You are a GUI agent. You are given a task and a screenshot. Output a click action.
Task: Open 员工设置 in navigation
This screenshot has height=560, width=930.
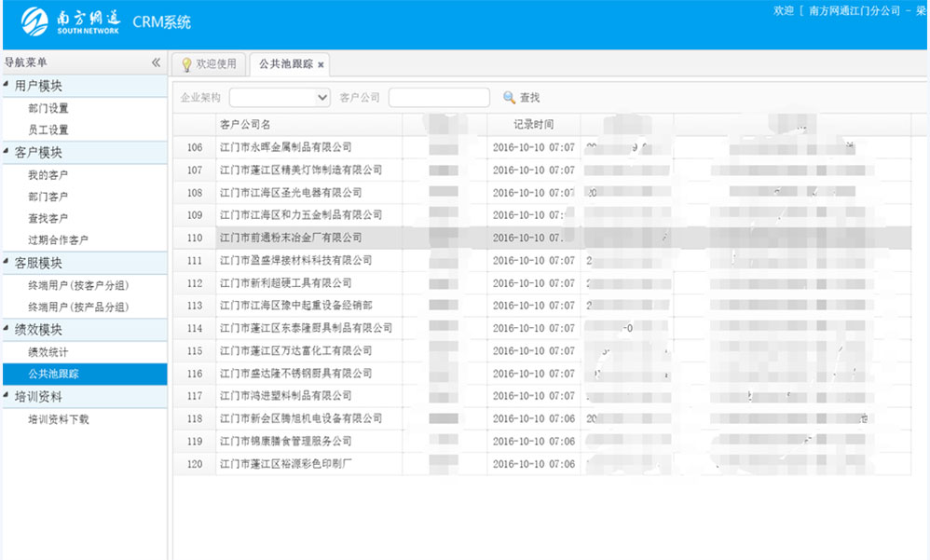tap(48, 130)
